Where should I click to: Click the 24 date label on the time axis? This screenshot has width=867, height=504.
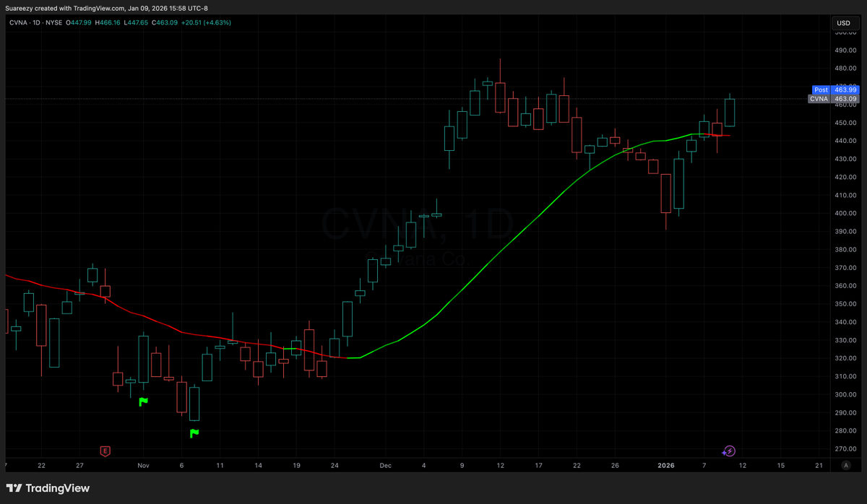pyautogui.click(x=335, y=466)
